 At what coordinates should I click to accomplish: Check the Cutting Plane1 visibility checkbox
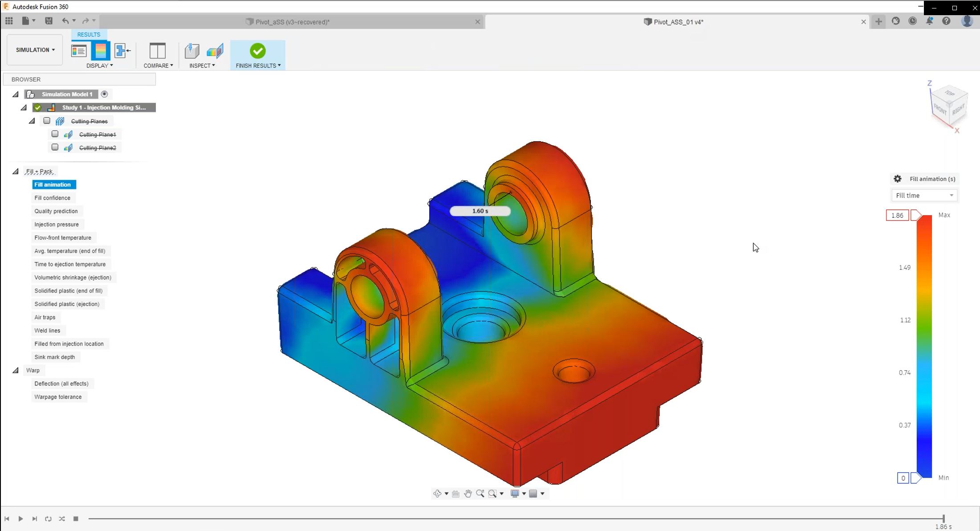point(55,134)
